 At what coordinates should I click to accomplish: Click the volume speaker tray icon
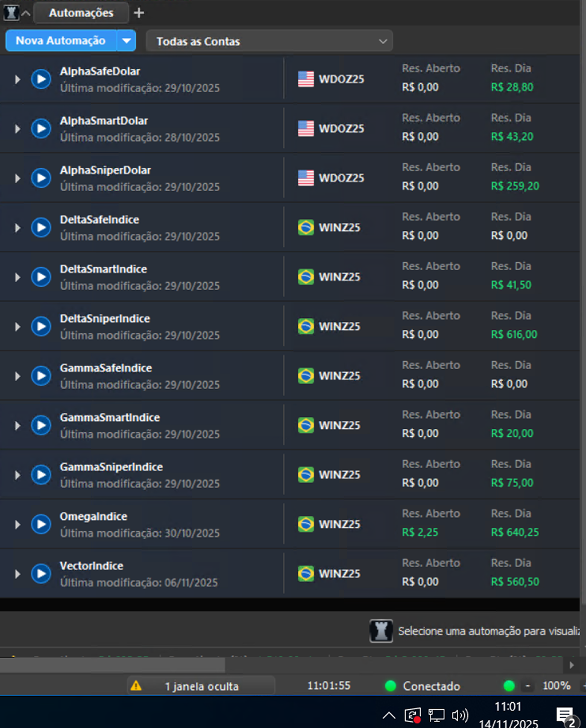460,715
